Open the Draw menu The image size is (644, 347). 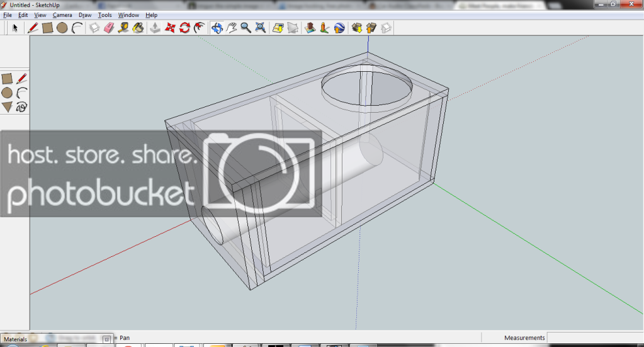point(85,14)
